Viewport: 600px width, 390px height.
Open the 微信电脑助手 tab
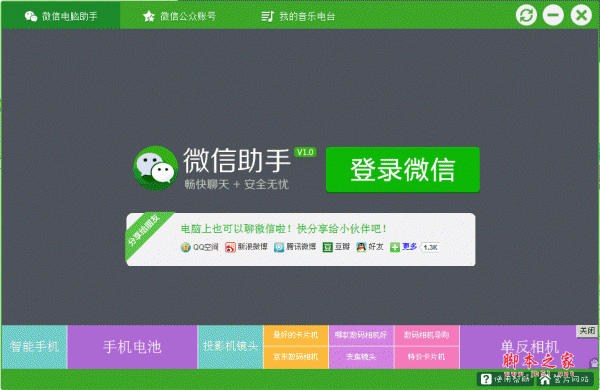60,16
